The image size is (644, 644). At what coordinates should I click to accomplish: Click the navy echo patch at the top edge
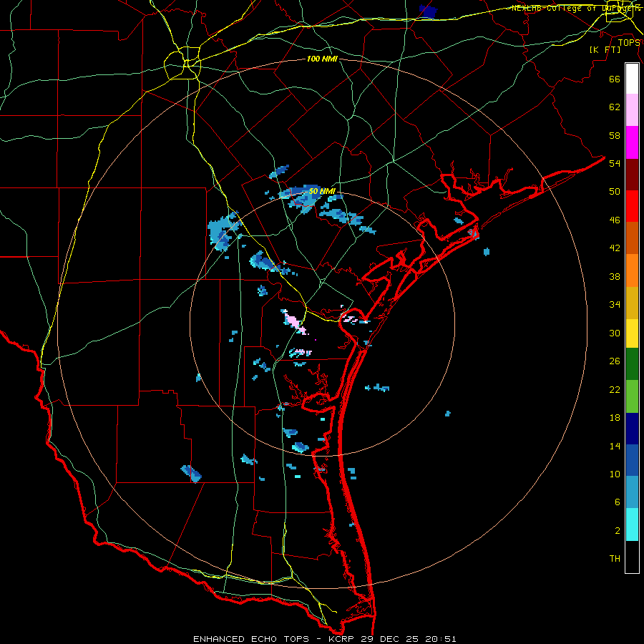point(428,11)
